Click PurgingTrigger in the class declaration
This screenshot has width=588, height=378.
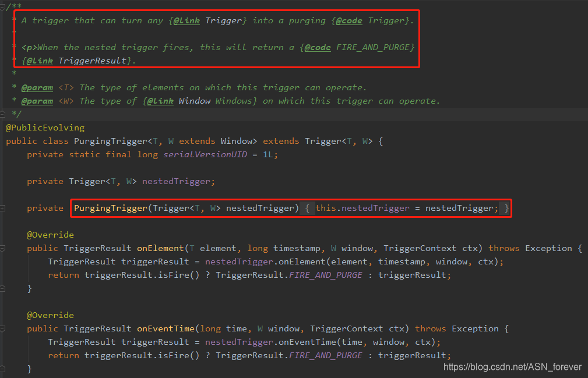111,141
